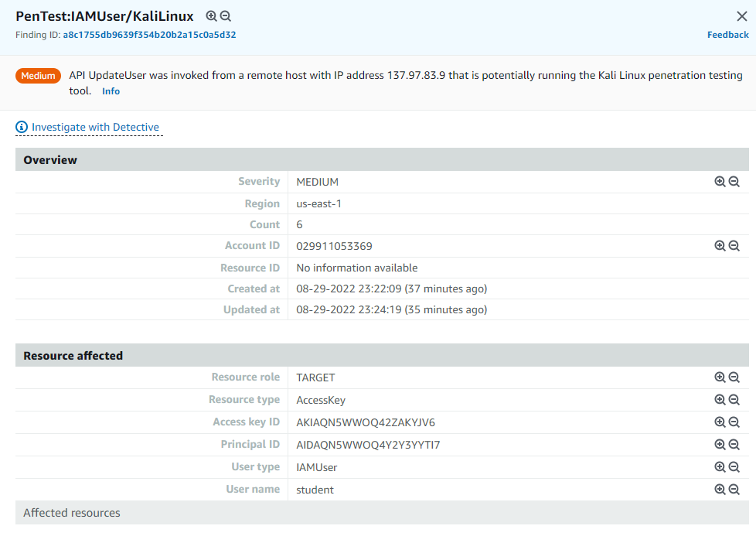Expand the Affected resources section
Image resolution: width=756 pixels, height=543 pixels.
[x=382, y=513]
